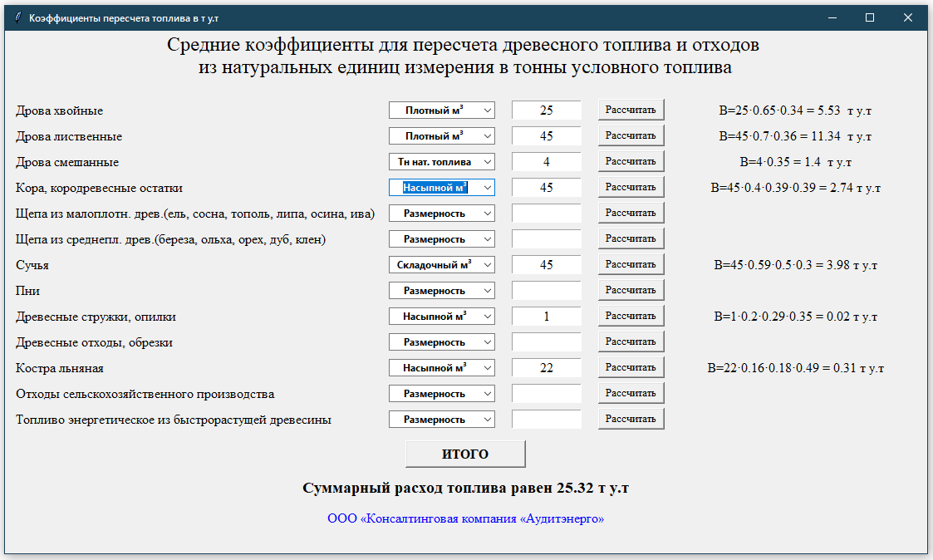Click quantity field of Костра льняная
This screenshot has height=560, width=933.
(546, 368)
